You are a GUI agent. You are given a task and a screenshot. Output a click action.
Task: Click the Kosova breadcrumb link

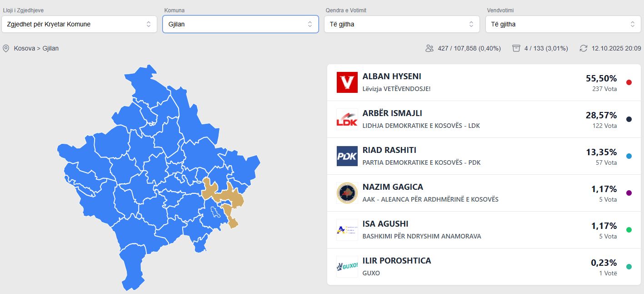click(x=24, y=48)
